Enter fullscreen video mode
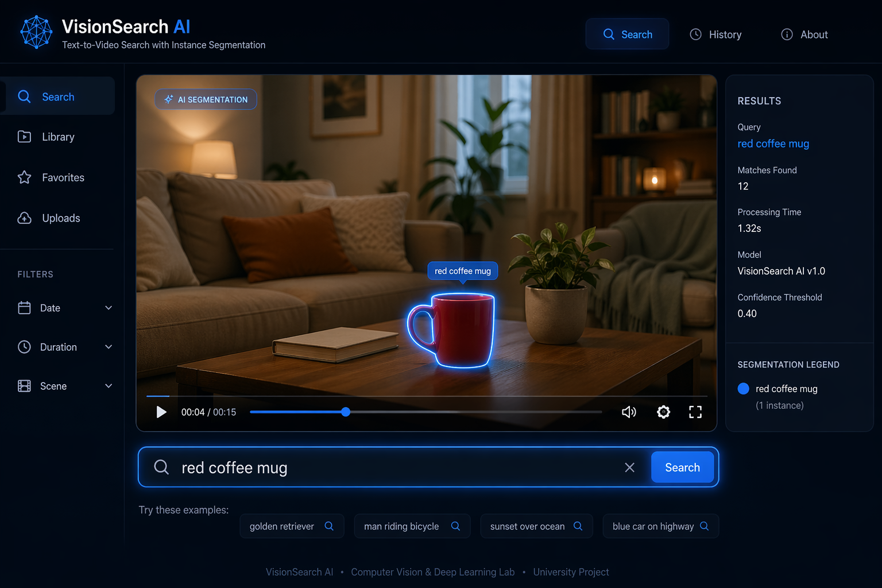 (695, 412)
